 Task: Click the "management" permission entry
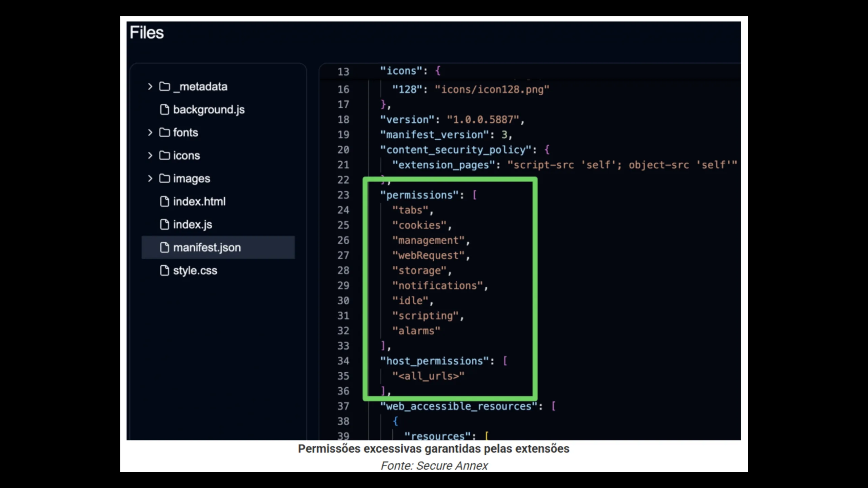[428, 241]
